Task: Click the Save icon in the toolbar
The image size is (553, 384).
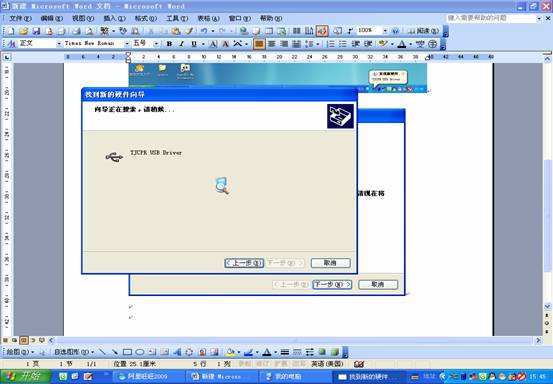Action: tap(36, 31)
